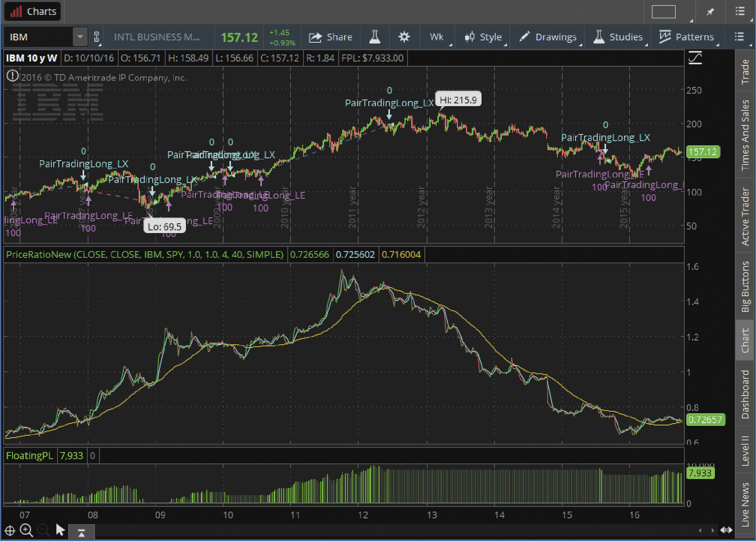Click the Charts panel title icon
756x541 pixels.
tap(16, 11)
